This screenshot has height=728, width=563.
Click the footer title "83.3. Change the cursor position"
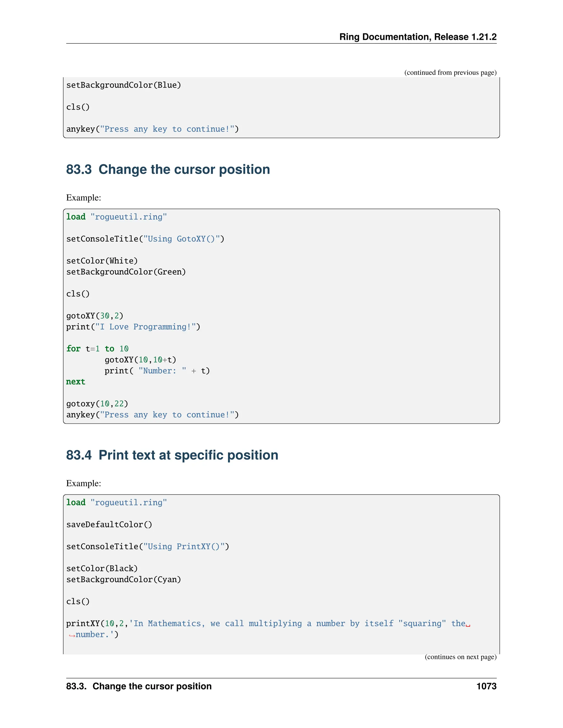coord(139,686)
